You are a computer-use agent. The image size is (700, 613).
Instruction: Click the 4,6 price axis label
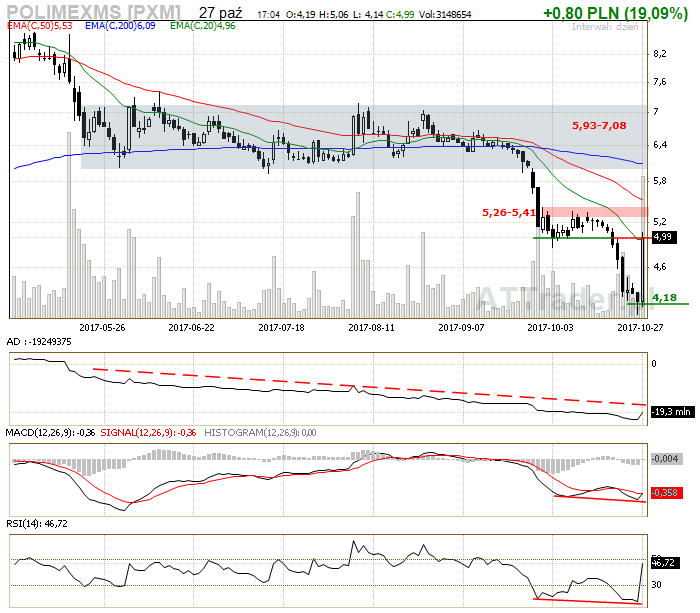pos(660,267)
